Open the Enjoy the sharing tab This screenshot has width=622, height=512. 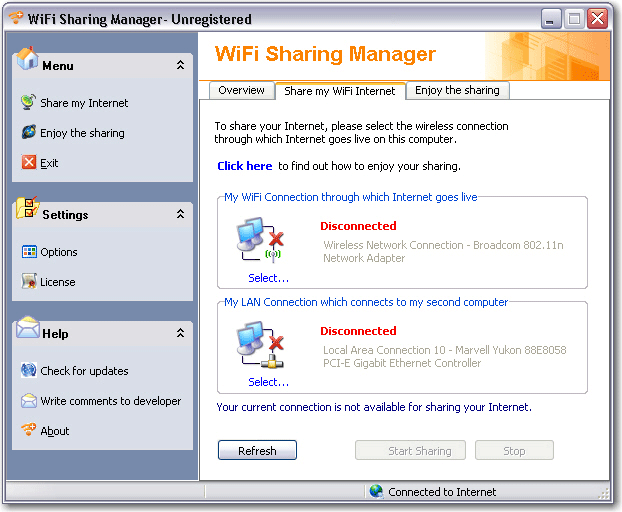click(x=457, y=90)
